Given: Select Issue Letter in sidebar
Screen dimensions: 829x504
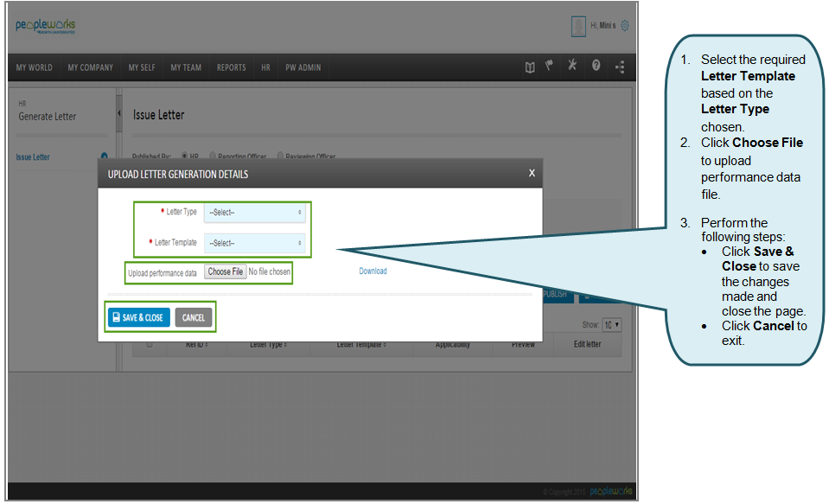Looking at the screenshot, I should click(x=33, y=157).
